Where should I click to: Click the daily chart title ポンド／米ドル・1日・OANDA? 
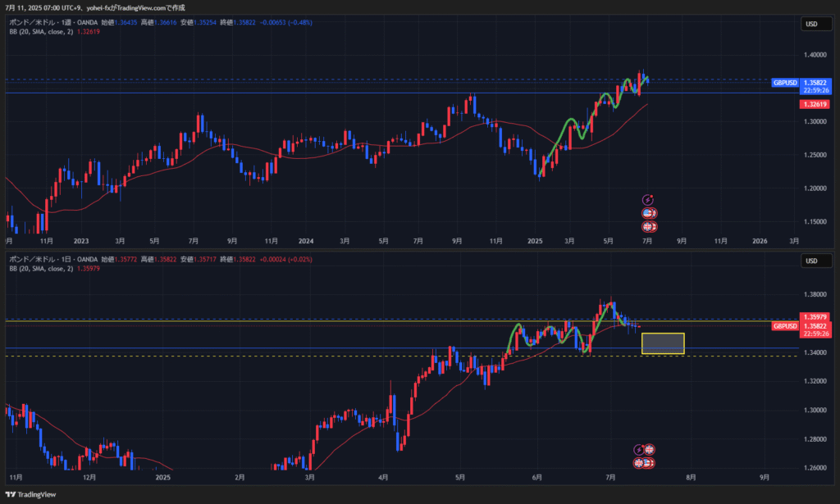tap(53, 260)
